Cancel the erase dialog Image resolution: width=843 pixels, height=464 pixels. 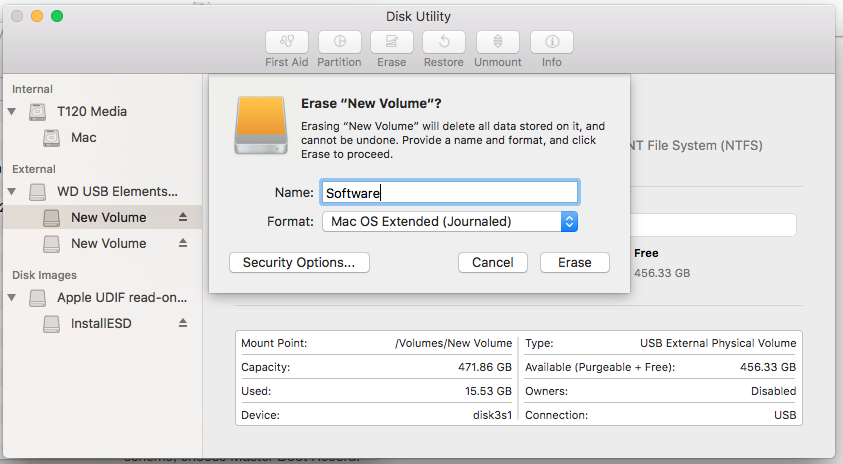(x=492, y=262)
